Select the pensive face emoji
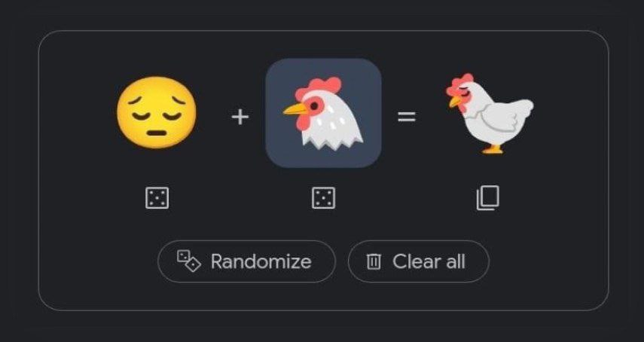Screen dimensions: 644x342 point(157,113)
